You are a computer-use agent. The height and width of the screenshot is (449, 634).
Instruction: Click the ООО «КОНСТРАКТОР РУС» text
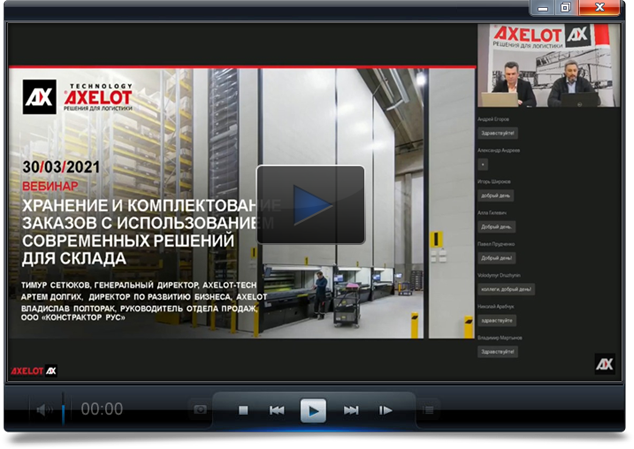73,318
